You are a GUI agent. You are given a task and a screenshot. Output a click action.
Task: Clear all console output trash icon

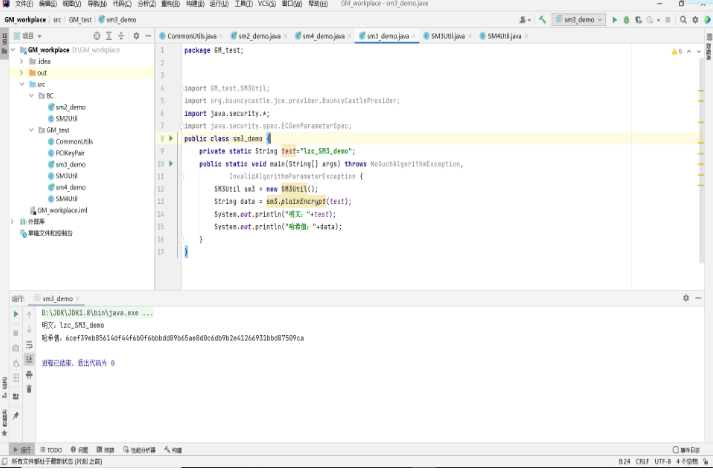pyautogui.click(x=29, y=389)
